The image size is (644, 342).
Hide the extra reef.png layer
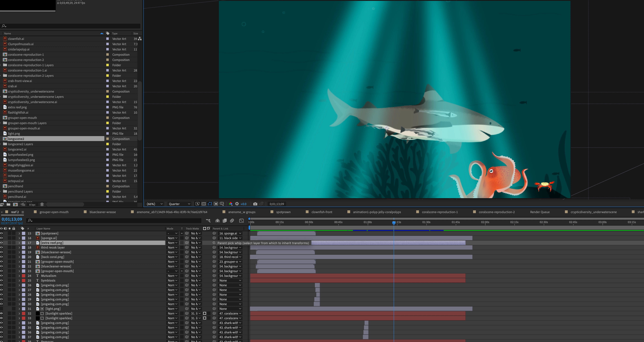coord(2,243)
